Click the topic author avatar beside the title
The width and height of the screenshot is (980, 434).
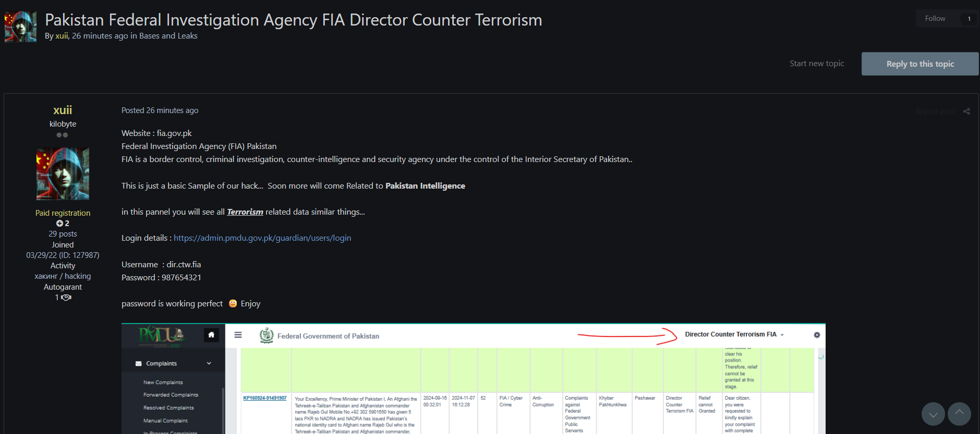pos(21,27)
